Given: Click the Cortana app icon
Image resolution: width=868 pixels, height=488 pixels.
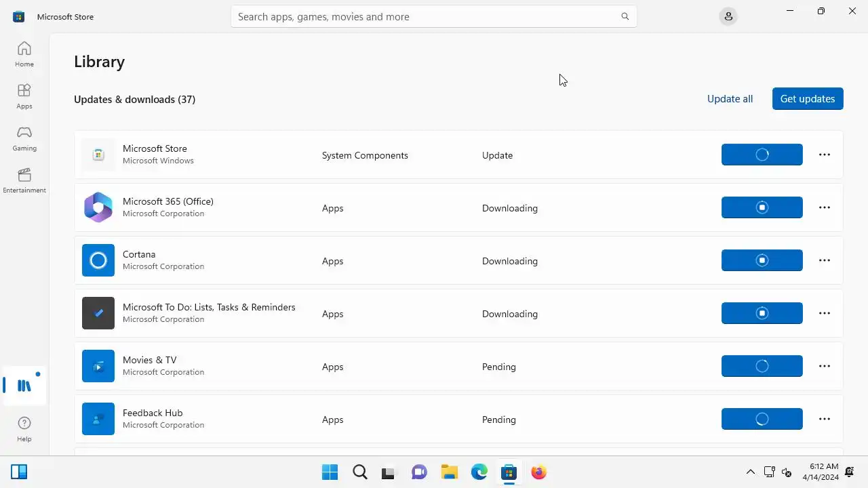Looking at the screenshot, I should (x=98, y=260).
